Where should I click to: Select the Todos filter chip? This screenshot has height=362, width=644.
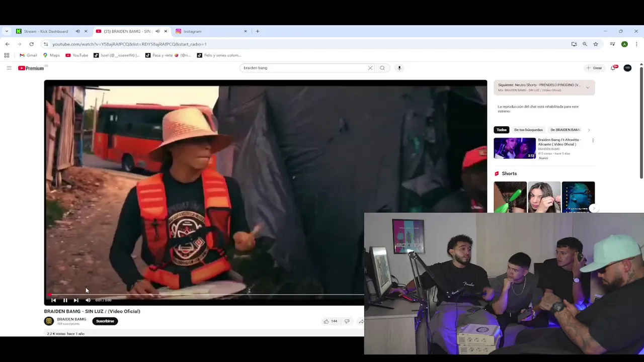pyautogui.click(x=502, y=130)
